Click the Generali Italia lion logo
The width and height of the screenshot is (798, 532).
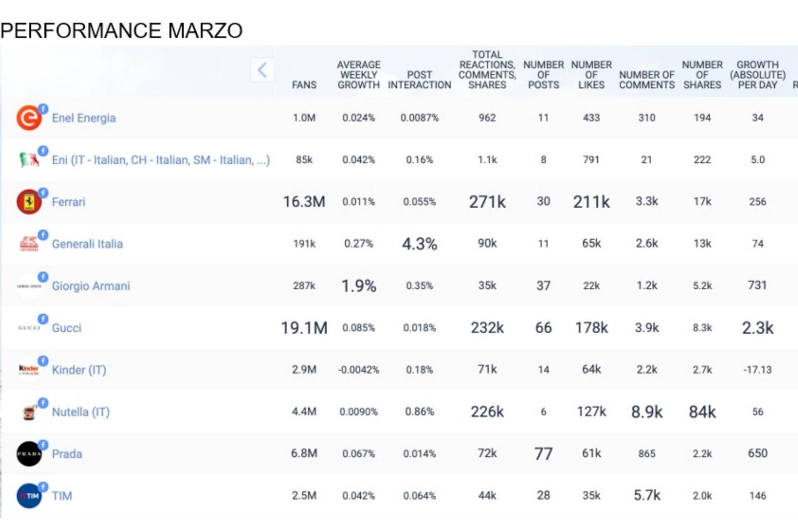29,244
